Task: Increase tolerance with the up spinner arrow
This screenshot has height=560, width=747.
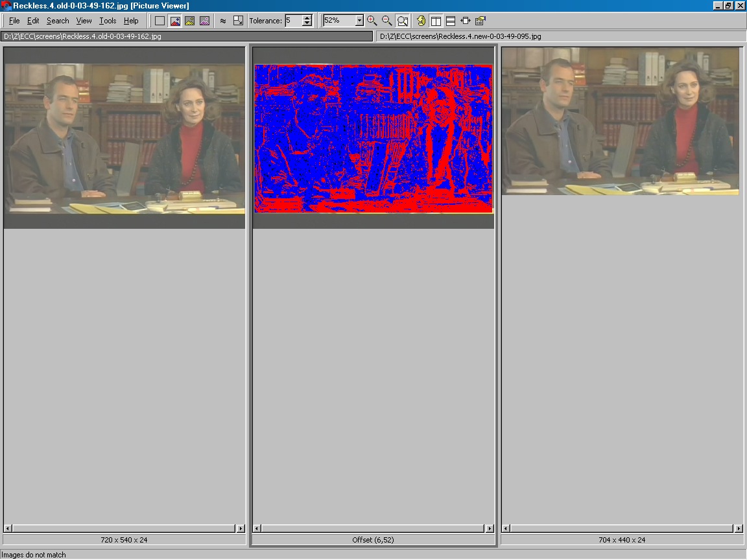Action: (x=307, y=17)
